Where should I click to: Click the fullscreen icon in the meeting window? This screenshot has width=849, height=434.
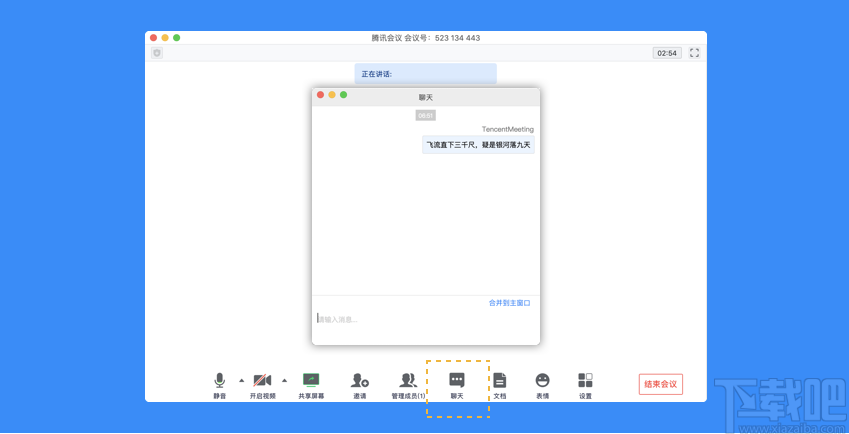coord(694,53)
